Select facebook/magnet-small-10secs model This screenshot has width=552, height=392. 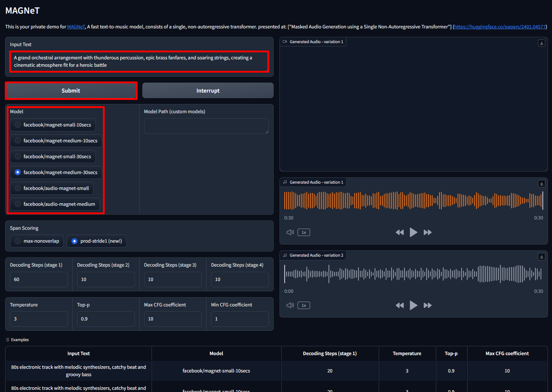coord(53,125)
